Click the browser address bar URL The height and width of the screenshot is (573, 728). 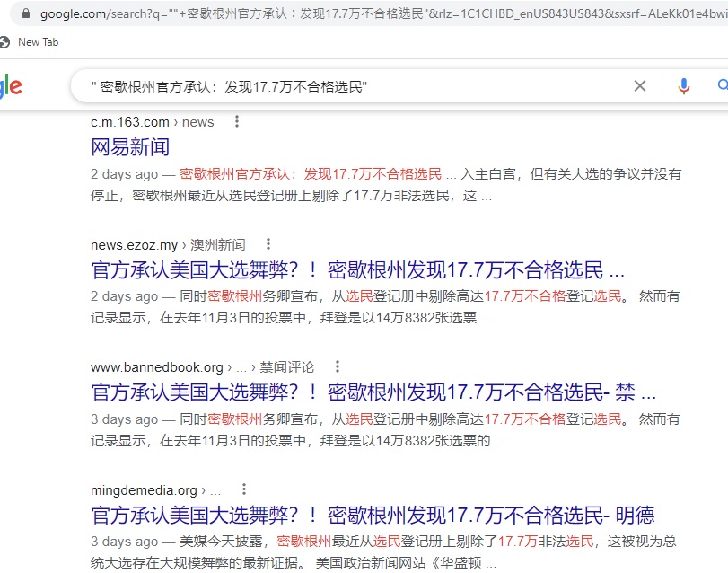coord(384,14)
